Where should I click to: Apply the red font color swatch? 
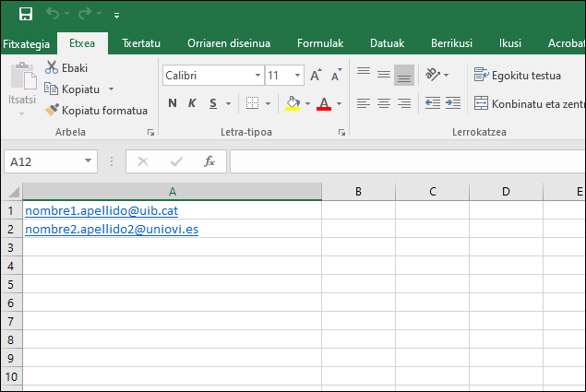[324, 103]
